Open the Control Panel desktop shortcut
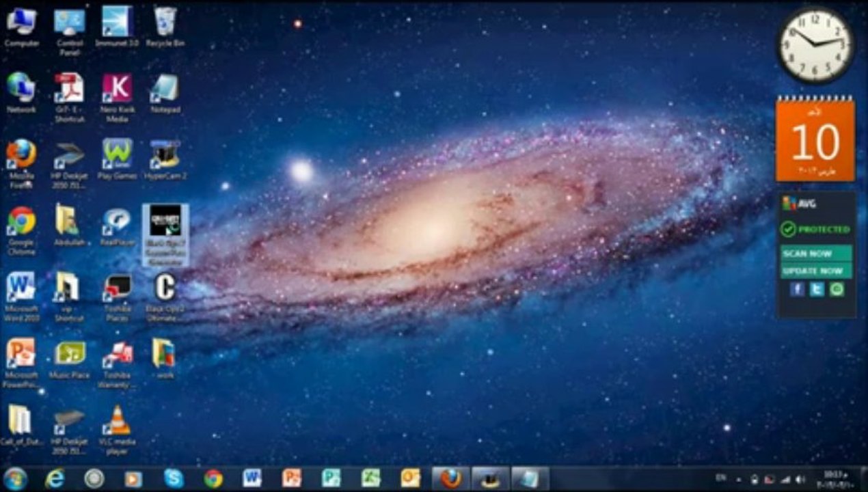This screenshot has height=492, width=868. [70, 31]
